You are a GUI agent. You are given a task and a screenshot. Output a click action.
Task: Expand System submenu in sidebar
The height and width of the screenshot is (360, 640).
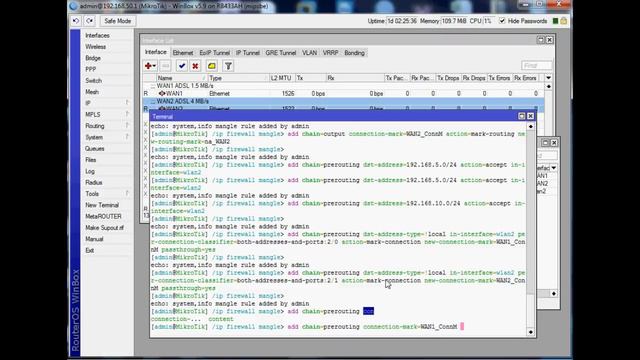pos(107,138)
